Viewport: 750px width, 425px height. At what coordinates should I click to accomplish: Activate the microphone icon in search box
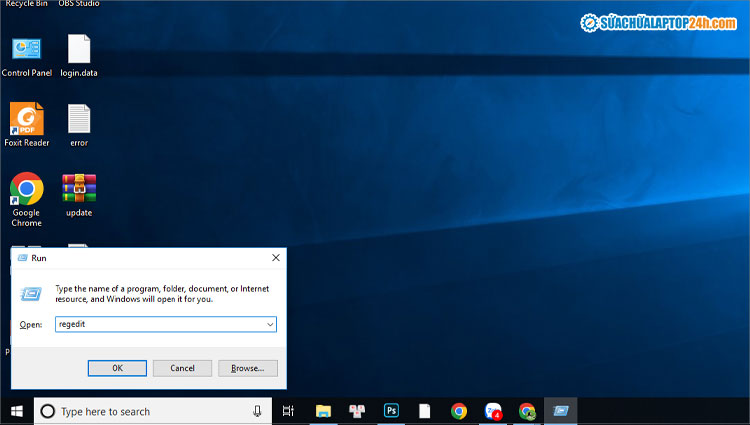click(x=257, y=411)
